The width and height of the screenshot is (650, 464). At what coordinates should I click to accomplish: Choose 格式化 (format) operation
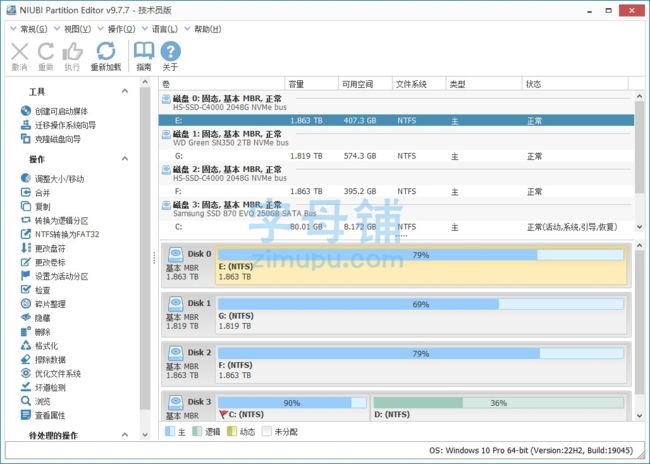coord(39,346)
